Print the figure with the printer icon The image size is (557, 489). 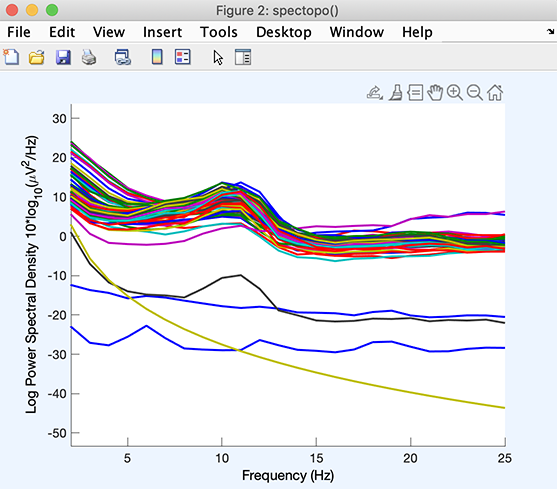pos(89,57)
